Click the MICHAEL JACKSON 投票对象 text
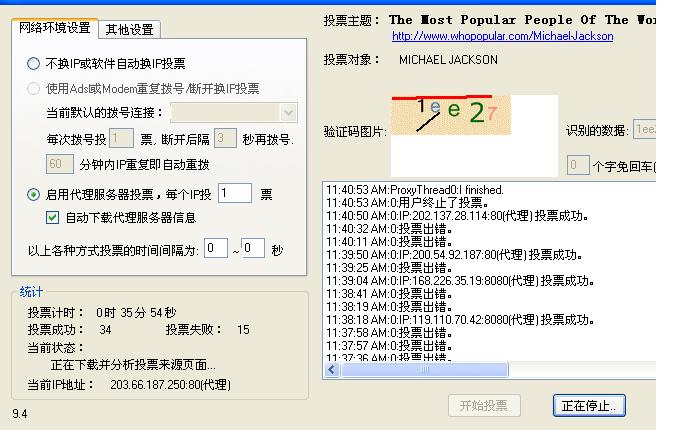 [448, 60]
